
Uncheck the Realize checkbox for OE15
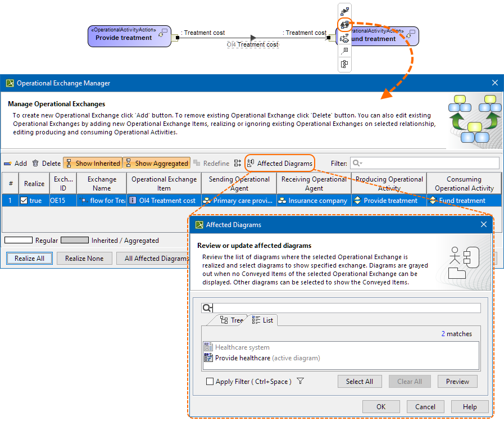click(x=23, y=200)
